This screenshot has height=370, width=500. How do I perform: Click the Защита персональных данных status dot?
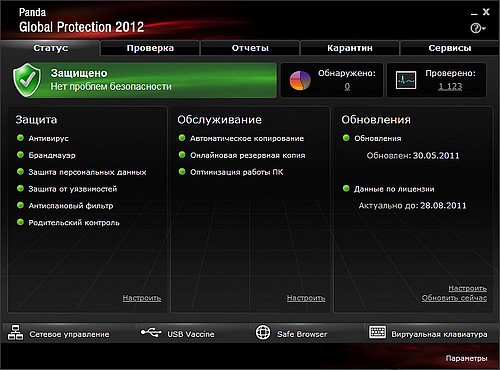pyautogui.click(x=20, y=172)
